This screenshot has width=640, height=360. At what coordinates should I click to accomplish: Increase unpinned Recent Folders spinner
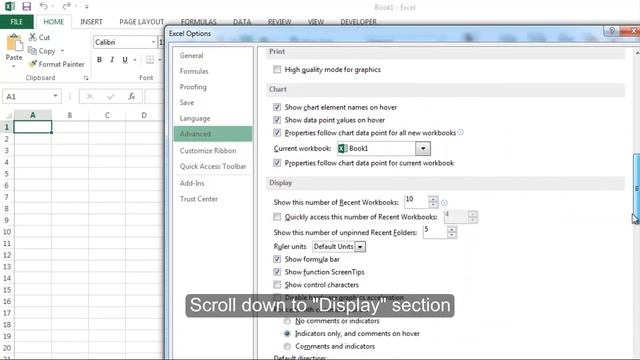click(451, 229)
